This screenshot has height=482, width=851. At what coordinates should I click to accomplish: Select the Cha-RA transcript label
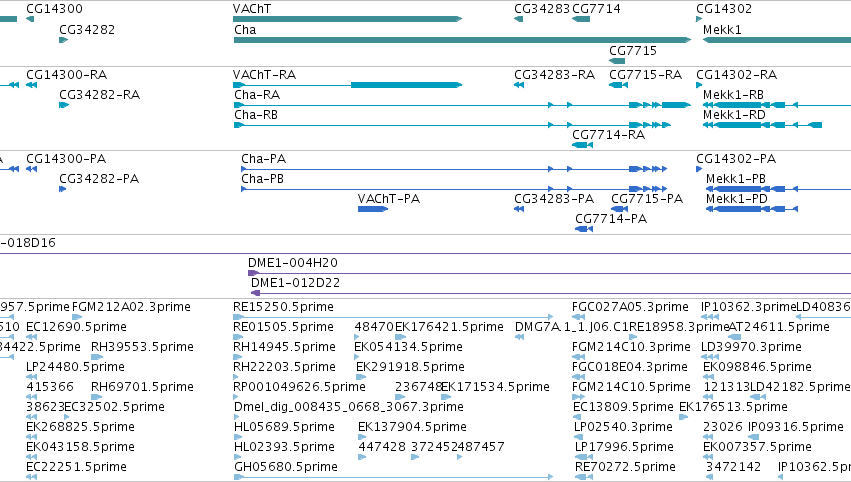point(257,95)
